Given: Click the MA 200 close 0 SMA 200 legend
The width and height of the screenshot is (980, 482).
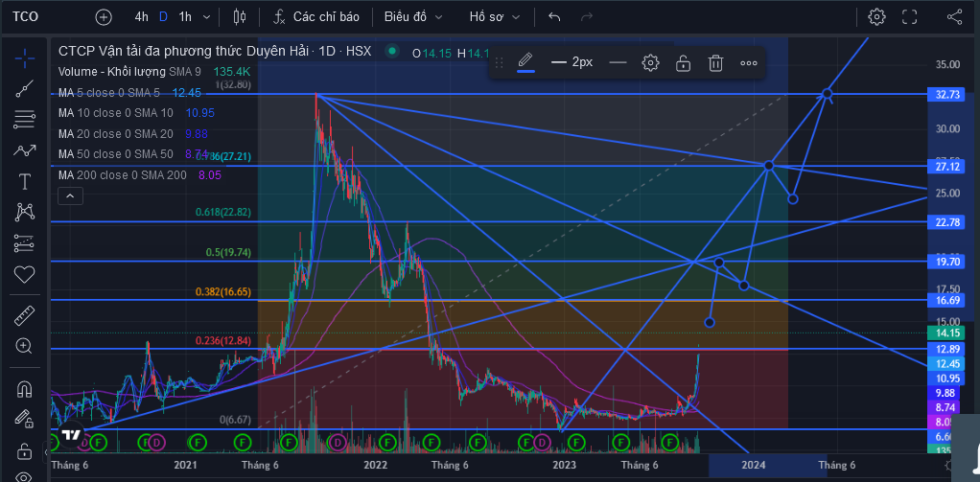Looking at the screenshot, I should click(x=140, y=175).
